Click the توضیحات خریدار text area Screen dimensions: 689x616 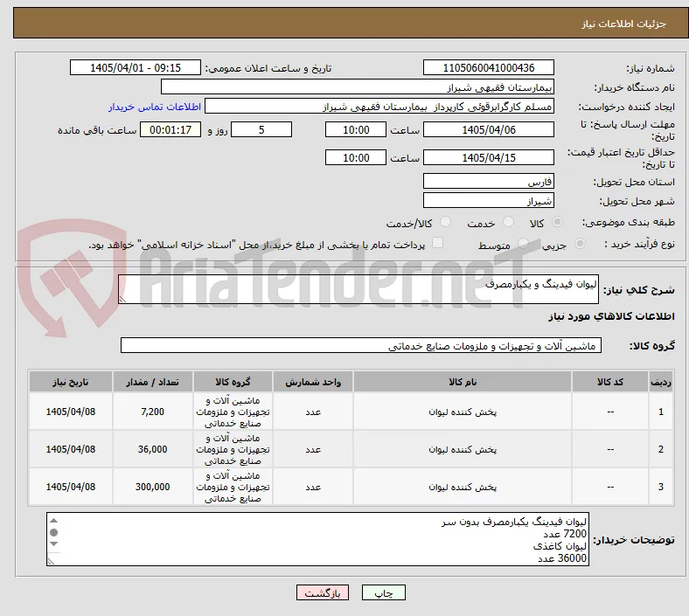(317, 539)
